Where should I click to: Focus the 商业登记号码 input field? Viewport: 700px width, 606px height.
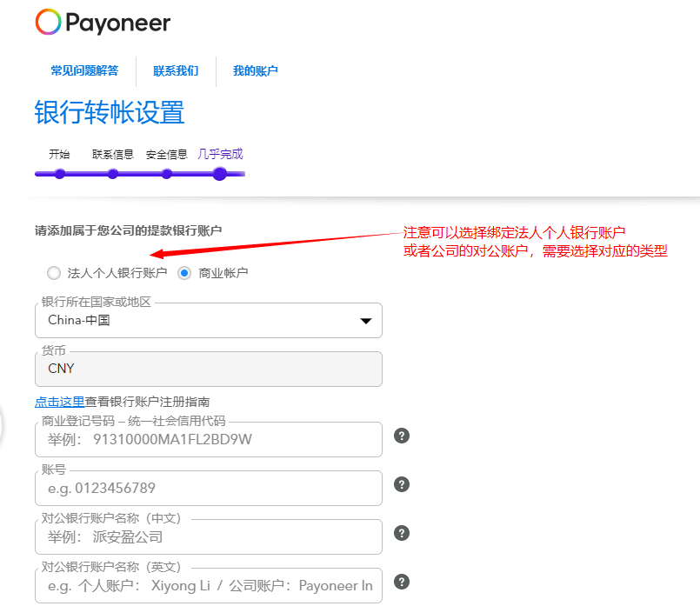[209, 440]
